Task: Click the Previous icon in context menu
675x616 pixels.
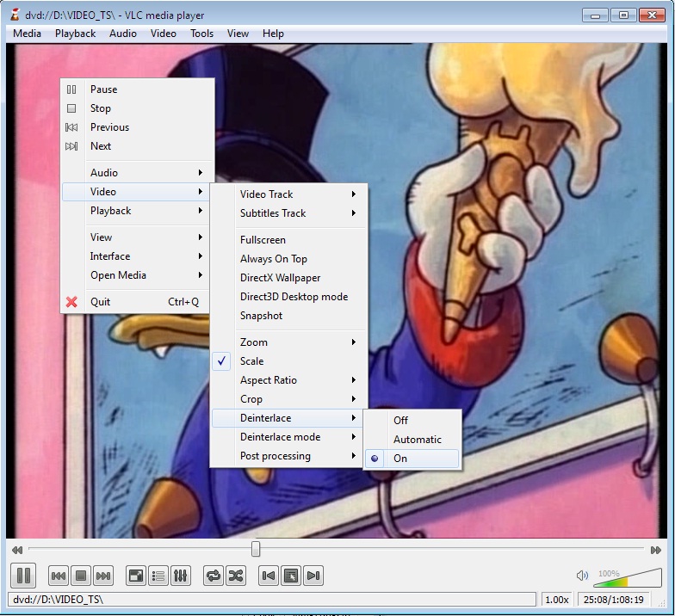Action: 71,127
